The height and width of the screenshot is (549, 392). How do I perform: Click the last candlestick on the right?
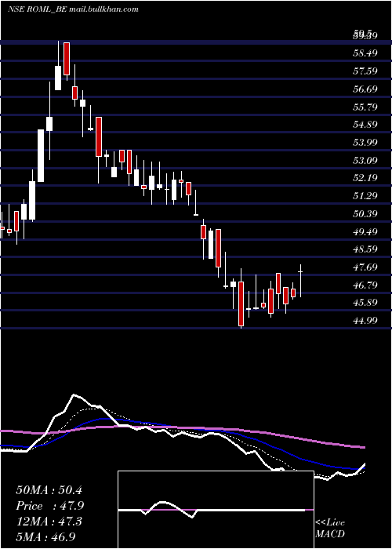300,281
